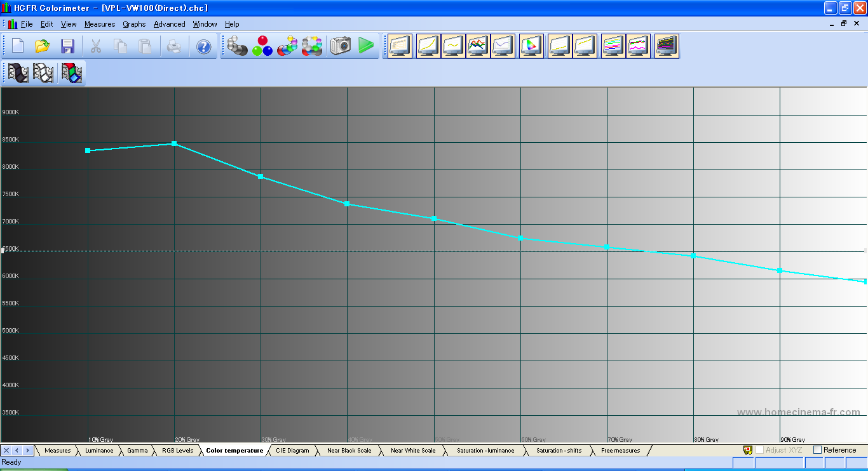Open the measures table view monitor icon
The width and height of the screenshot is (868, 471).
point(400,46)
